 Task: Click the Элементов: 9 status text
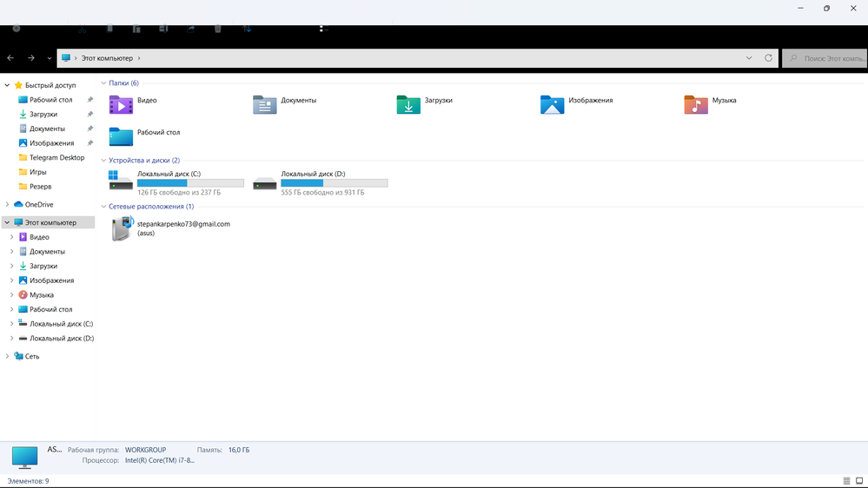[28, 481]
